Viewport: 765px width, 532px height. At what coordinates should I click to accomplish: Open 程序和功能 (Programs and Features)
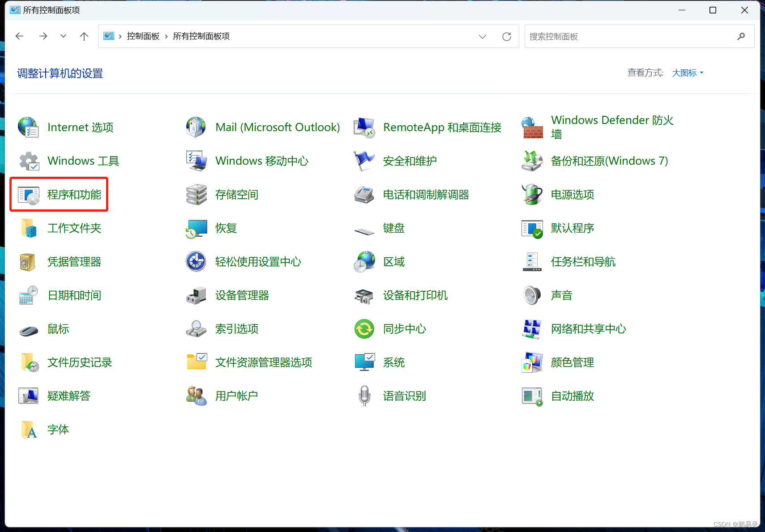[74, 194]
